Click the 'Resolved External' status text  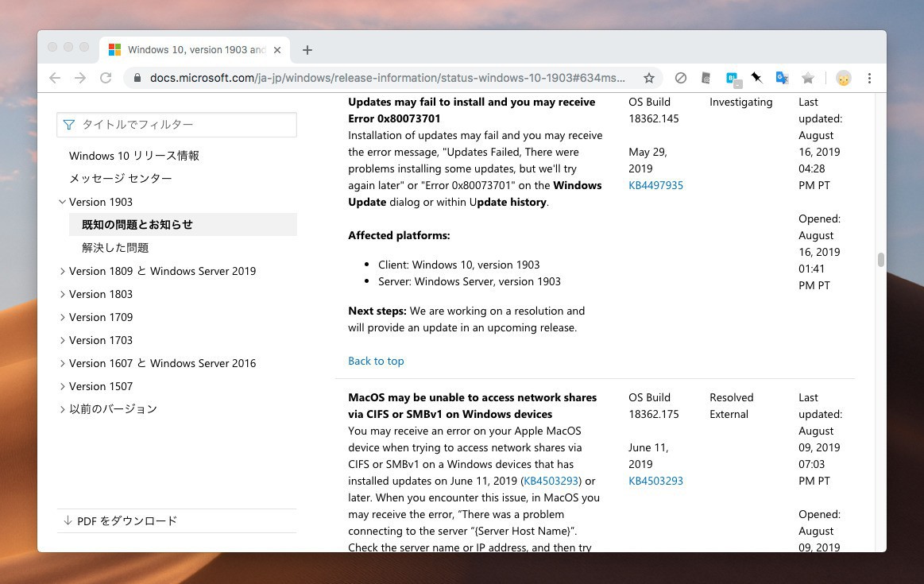click(731, 405)
